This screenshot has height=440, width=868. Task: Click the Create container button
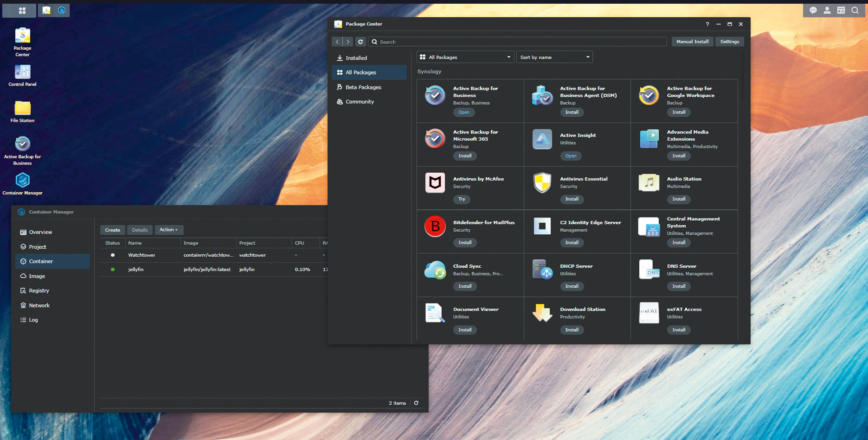(x=113, y=230)
